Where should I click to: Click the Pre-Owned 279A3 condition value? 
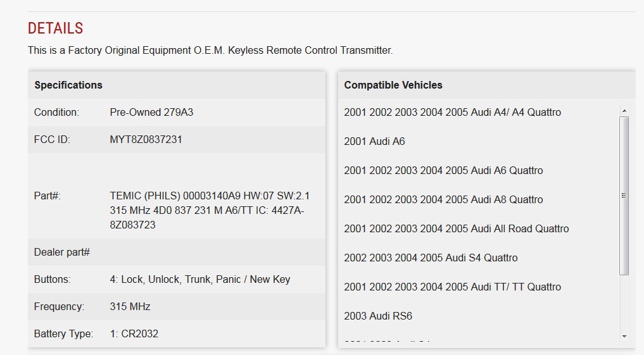coord(151,112)
